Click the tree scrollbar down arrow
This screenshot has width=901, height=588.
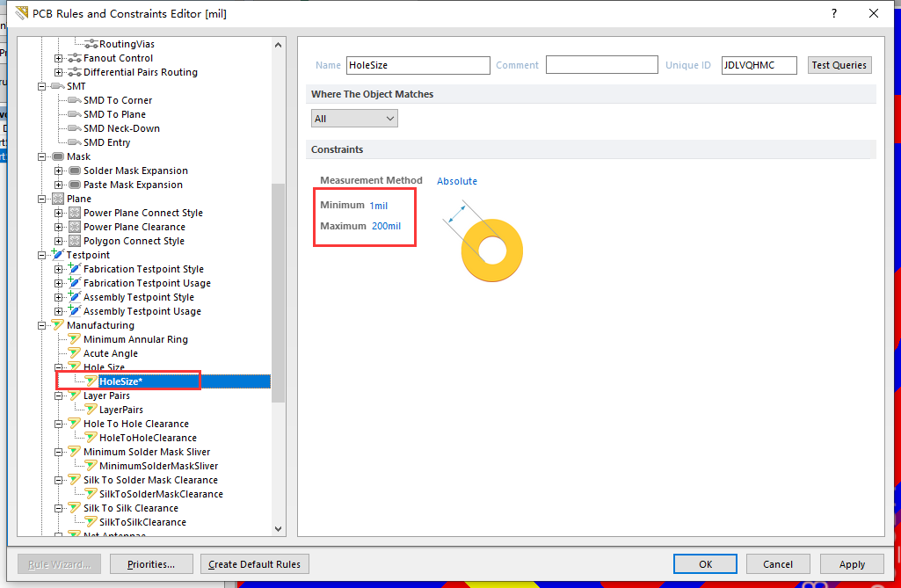[x=278, y=529]
